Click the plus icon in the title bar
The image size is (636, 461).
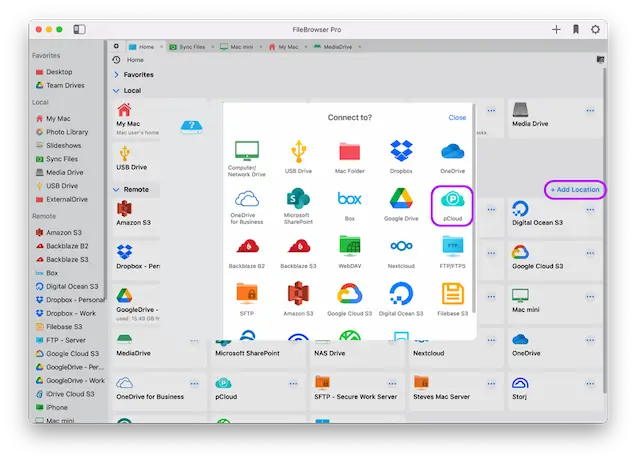coord(556,29)
